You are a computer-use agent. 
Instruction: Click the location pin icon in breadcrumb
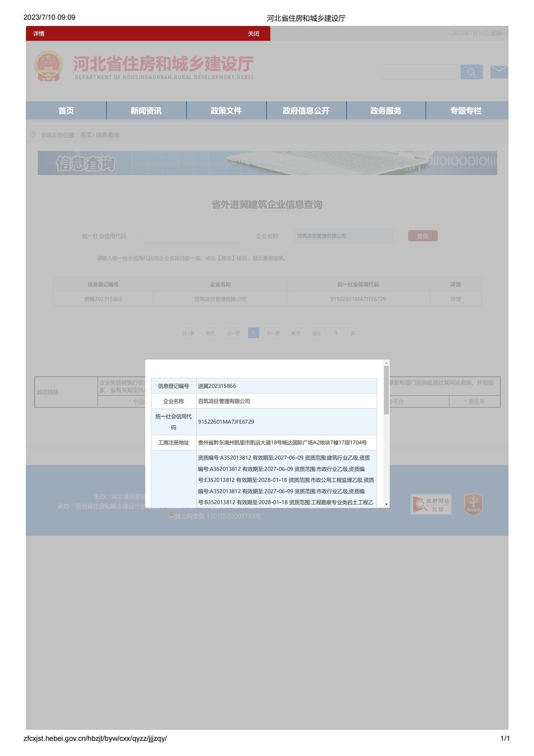click(x=33, y=134)
